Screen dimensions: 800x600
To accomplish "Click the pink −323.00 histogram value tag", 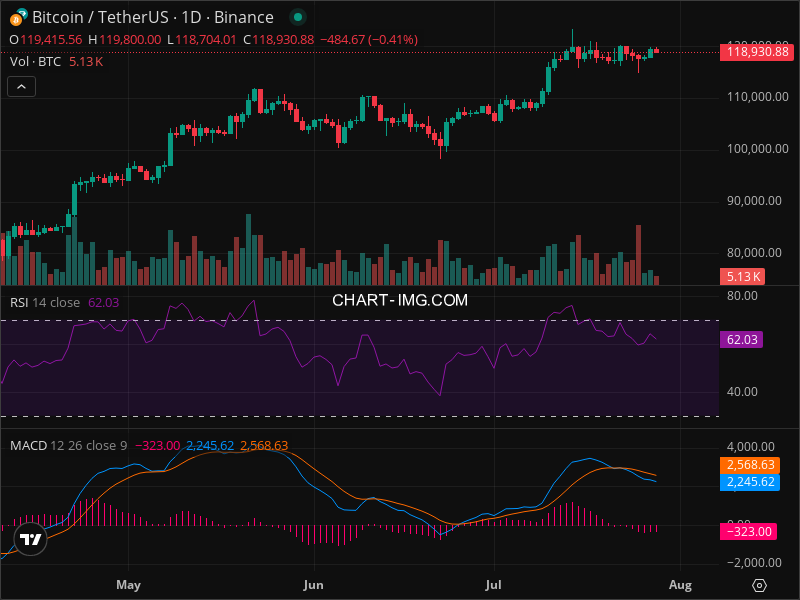I will (748, 532).
